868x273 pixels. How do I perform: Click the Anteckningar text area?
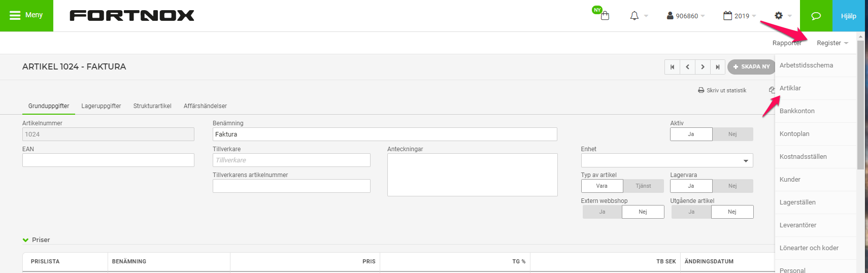(x=473, y=175)
